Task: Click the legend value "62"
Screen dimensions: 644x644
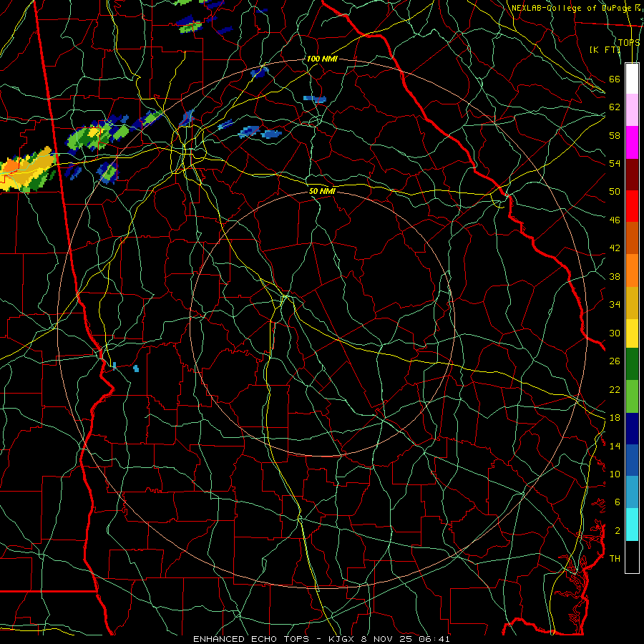Action: tap(615, 107)
